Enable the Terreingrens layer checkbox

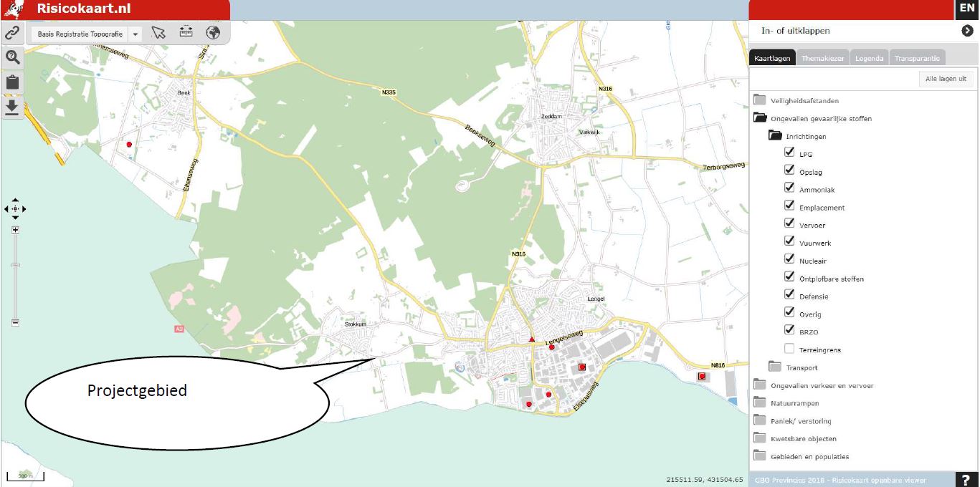coord(789,349)
